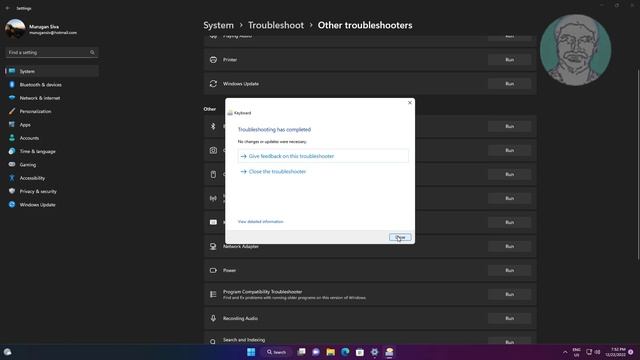The width and height of the screenshot is (640, 360).
Task: Go to System breadcrumb
Action: pos(219,25)
